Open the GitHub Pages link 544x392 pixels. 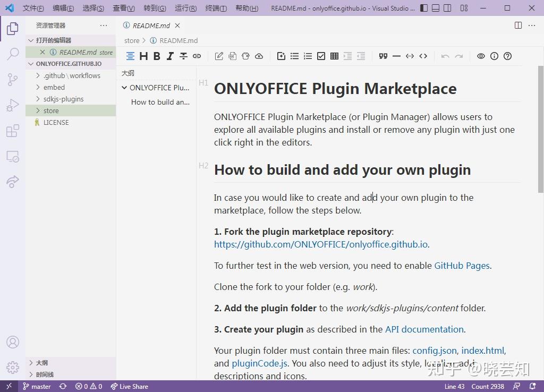(462, 266)
